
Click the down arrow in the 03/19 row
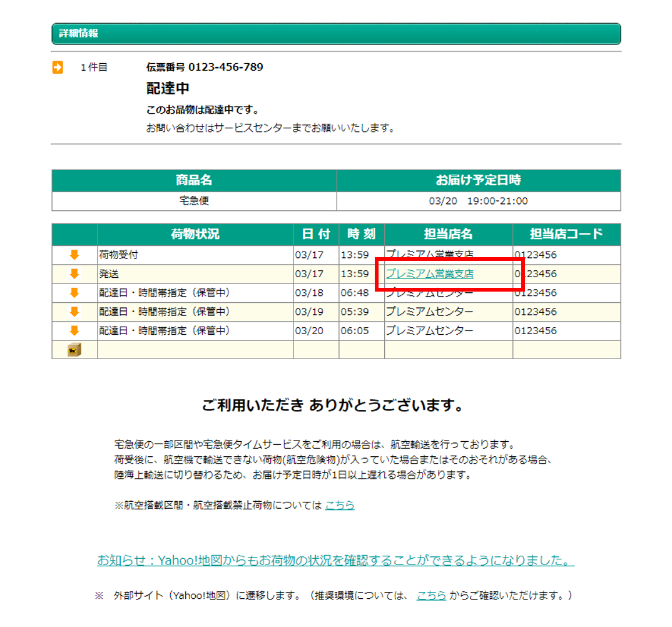pos(74,312)
